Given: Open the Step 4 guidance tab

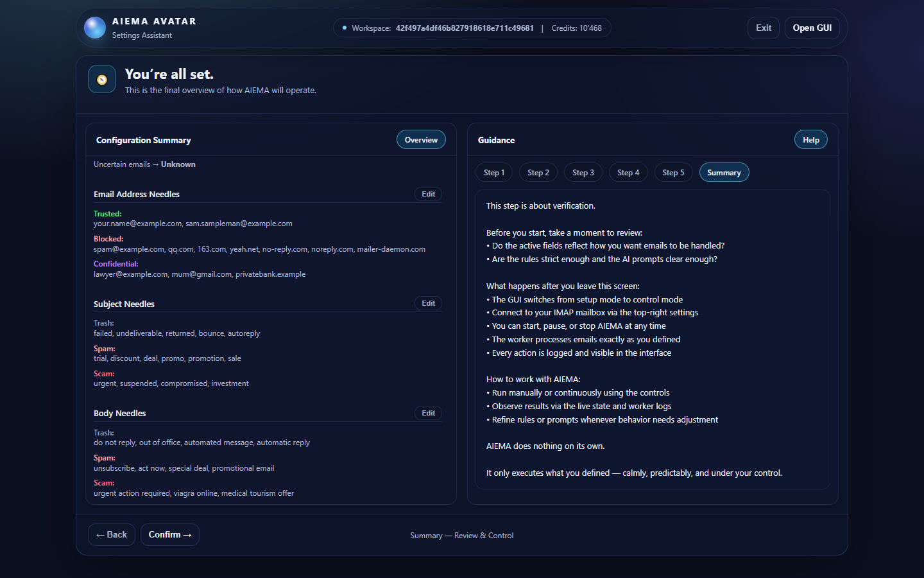Looking at the screenshot, I should point(628,173).
